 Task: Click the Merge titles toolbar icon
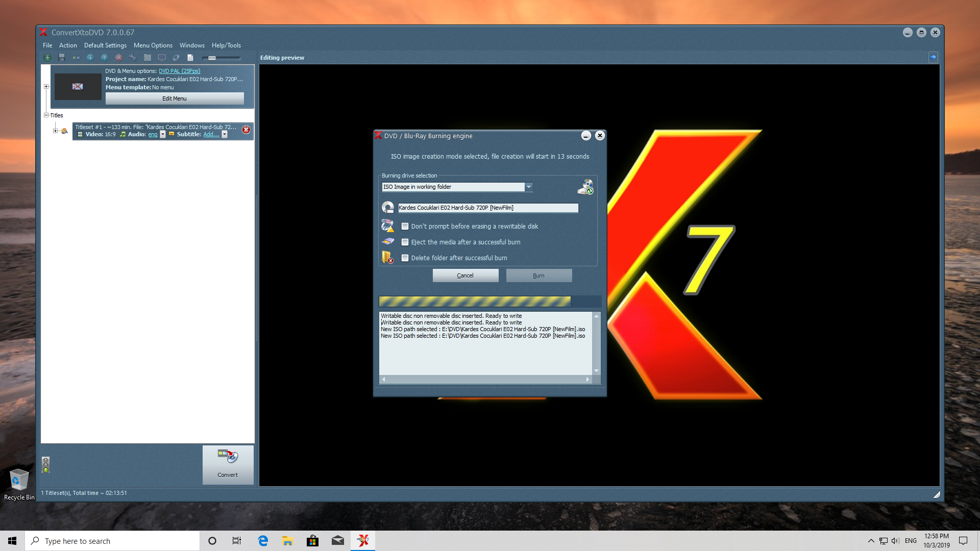76,58
